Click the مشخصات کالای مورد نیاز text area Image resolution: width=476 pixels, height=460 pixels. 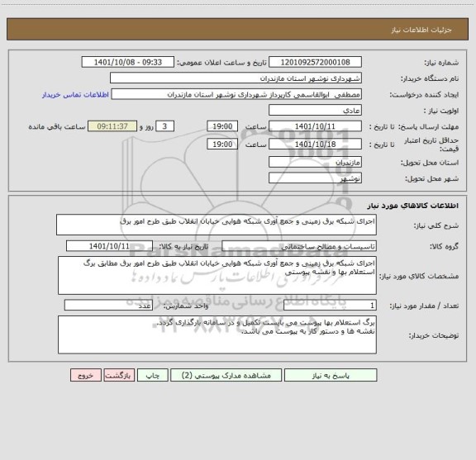217,276
